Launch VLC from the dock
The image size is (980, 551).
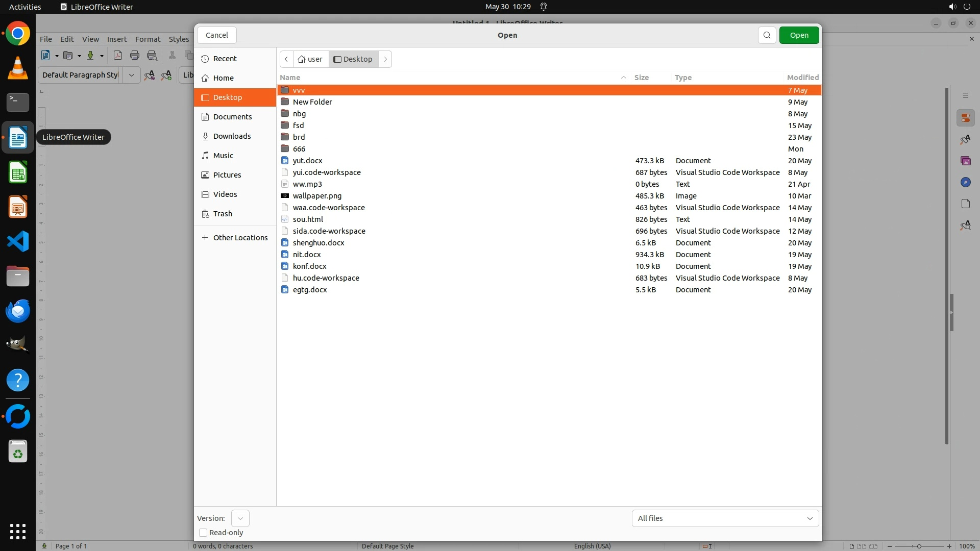(x=18, y=68)
